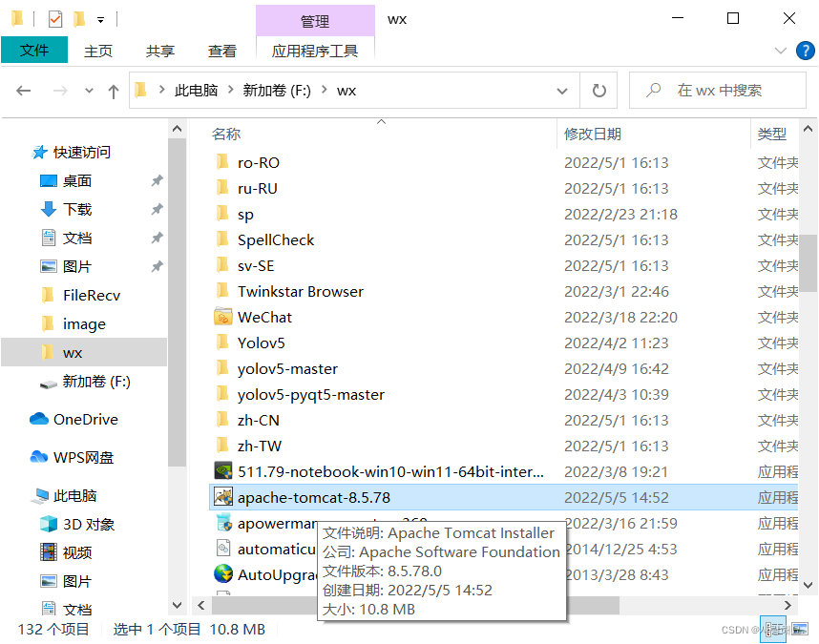Refresh the wx folder view
The image size is (819, 644).
click(599, 91)
